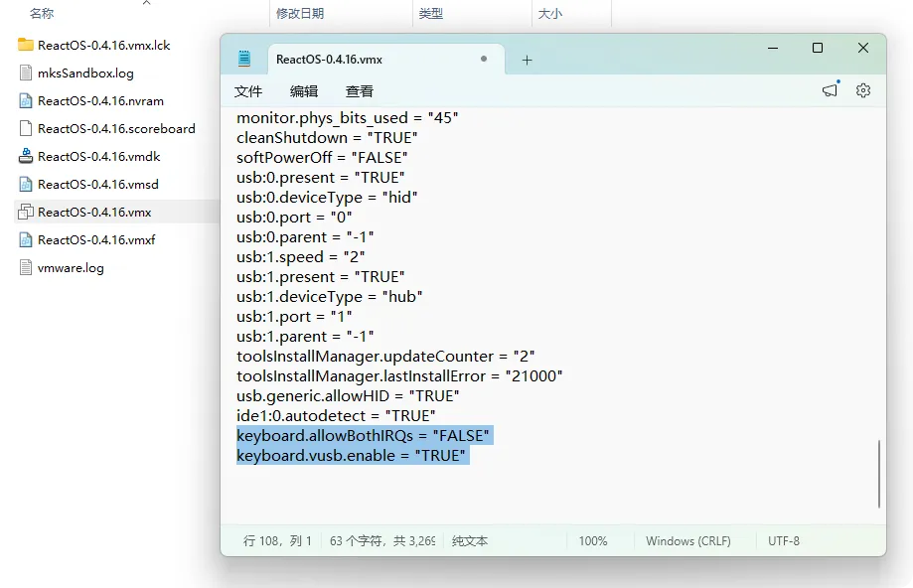The height and width of the screenshot is (588, 913).
Task: Select ReactOS-0.4.16.nvram file name in Explorer
Action: click(x=100, y=101)
